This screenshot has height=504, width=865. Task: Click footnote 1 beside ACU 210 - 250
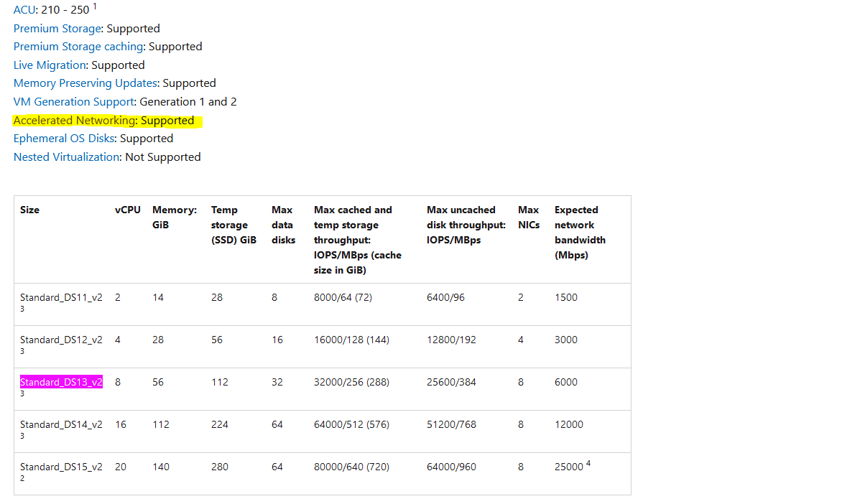[x=95, y=6]
